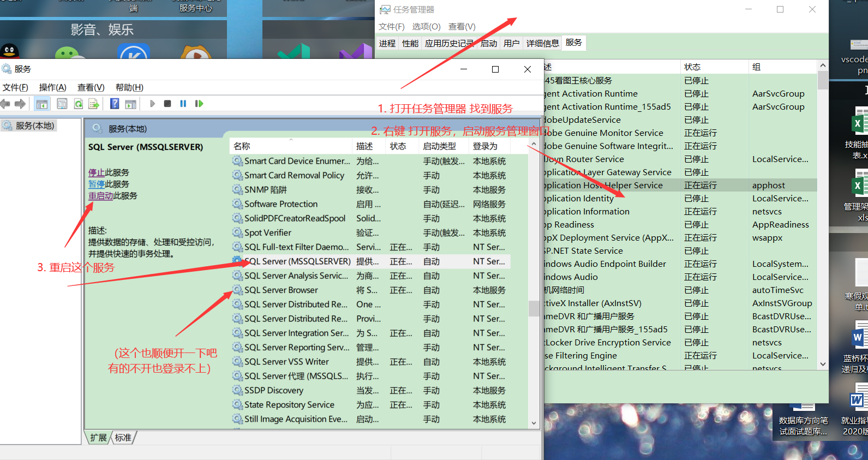
Task: Click the Stop Service square icon
Action: 167,104
